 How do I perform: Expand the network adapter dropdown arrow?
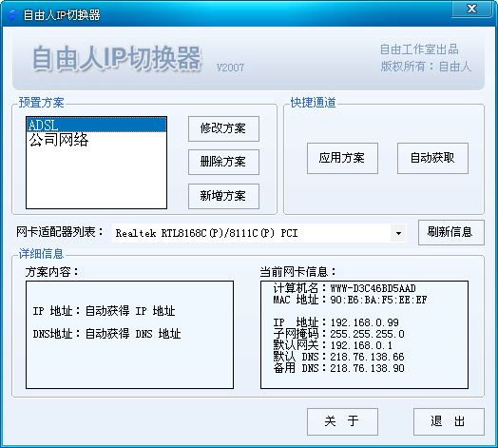398,233
